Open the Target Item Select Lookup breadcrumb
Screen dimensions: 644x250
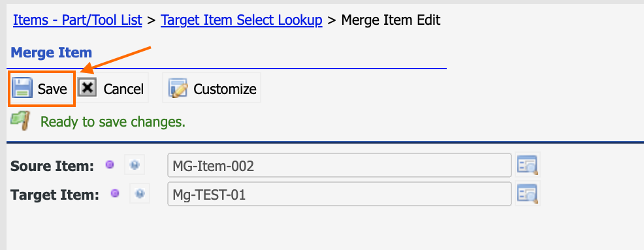[x=242, y=20]
